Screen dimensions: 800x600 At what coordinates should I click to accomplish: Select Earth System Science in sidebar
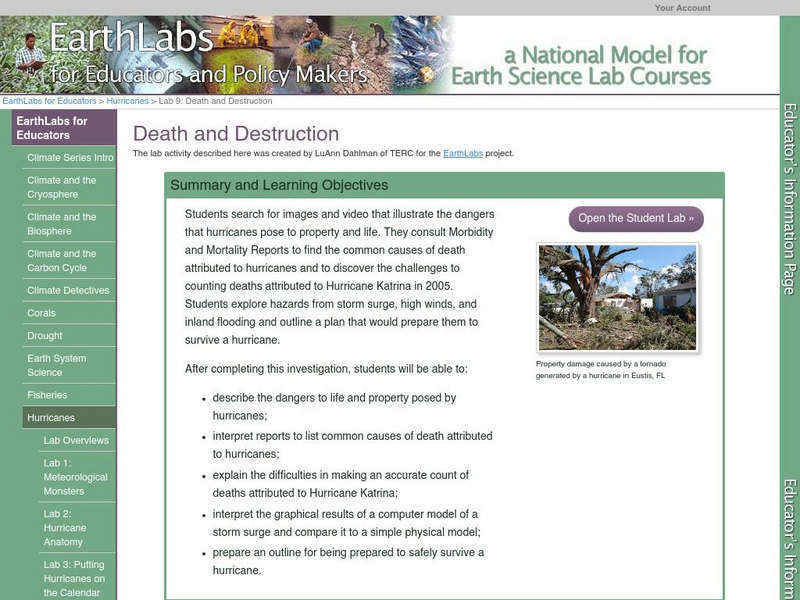coord(69,365)
